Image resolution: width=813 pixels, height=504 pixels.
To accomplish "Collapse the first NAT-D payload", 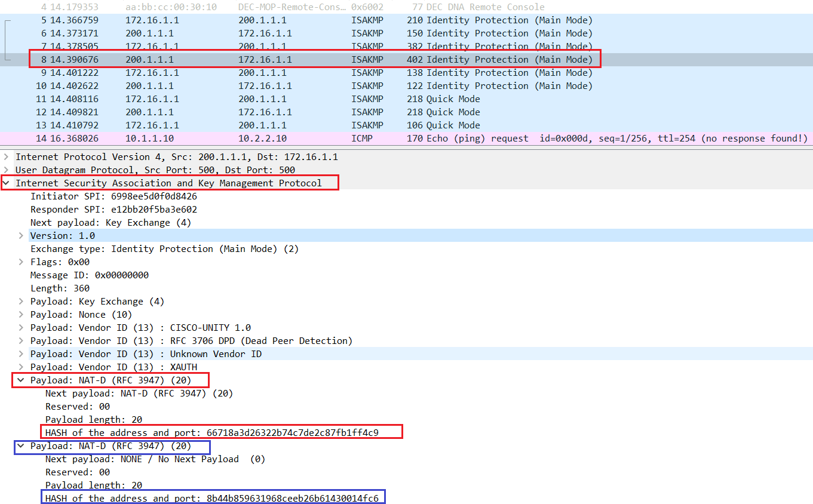I will click(21, 380).
